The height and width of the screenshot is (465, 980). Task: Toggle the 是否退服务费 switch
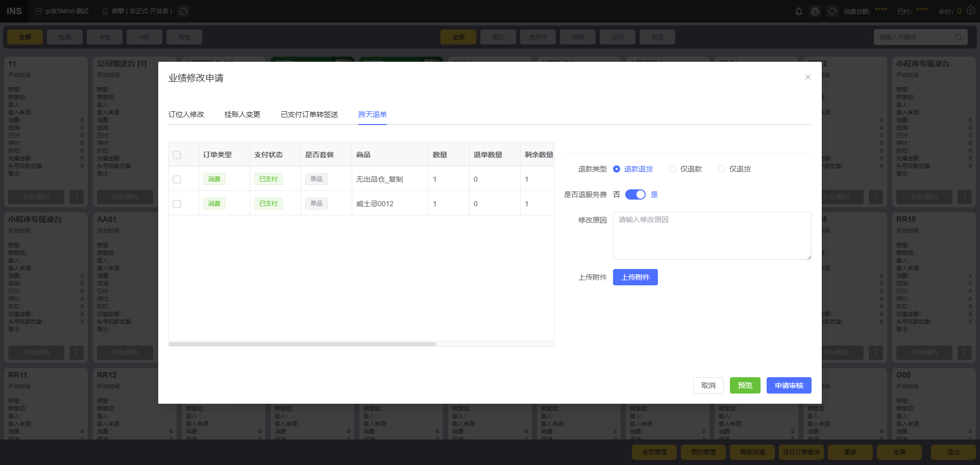(x=635, y=194)
